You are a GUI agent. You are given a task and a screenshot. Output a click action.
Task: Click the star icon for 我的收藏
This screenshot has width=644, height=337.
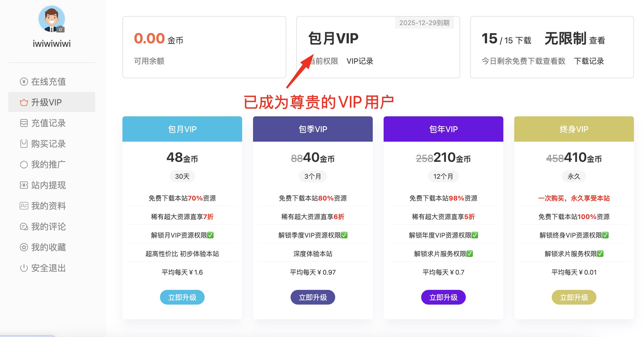pyautogui.click(x=24, y=247)
